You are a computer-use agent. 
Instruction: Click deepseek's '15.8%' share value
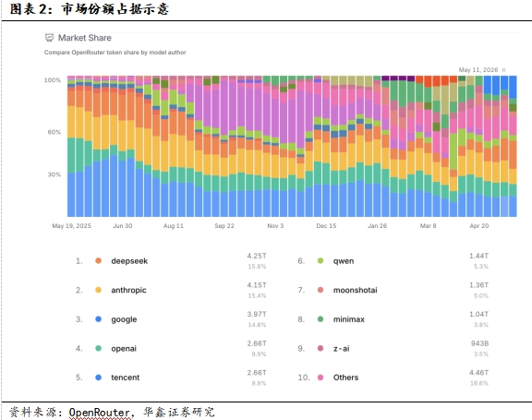[257, 267]
